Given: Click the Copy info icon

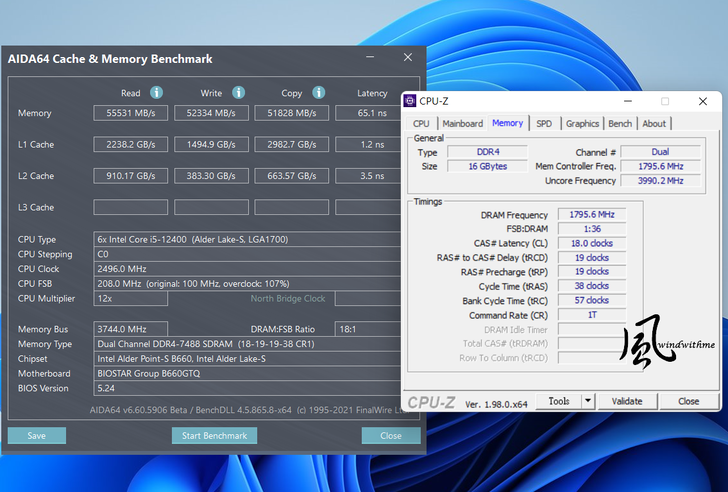Looking at the screenshot, I should [319, 93].
